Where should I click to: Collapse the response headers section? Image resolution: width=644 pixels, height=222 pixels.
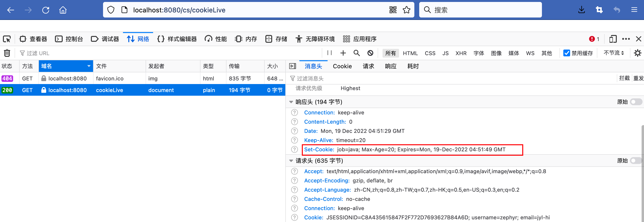coord(291,102)
